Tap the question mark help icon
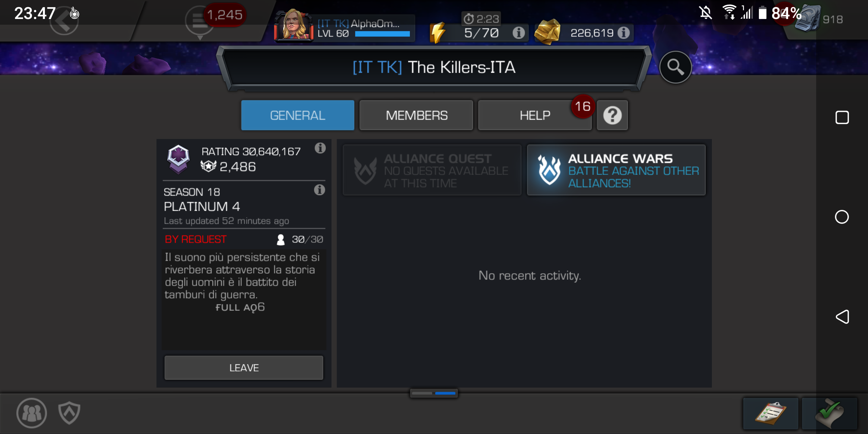 tap(612, 115)
